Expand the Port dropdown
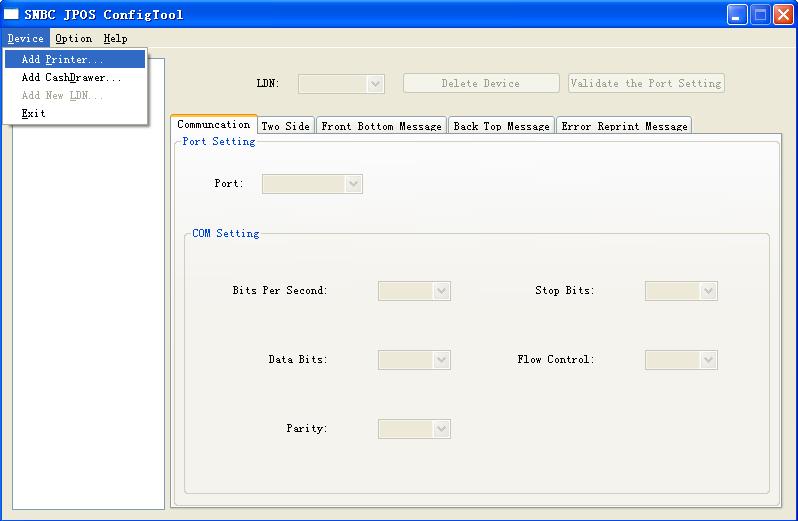The height and width of the screenshot is (521, 798). (353, 184)
